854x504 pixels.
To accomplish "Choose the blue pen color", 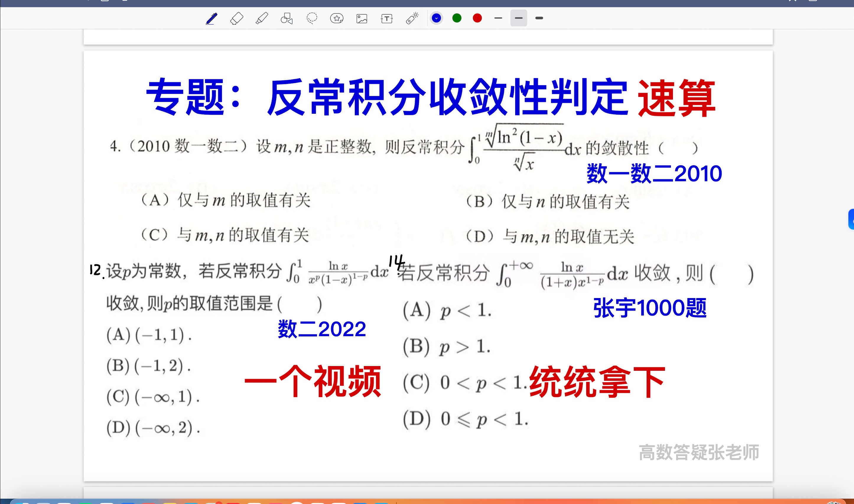I will click(x=436, y=18).
